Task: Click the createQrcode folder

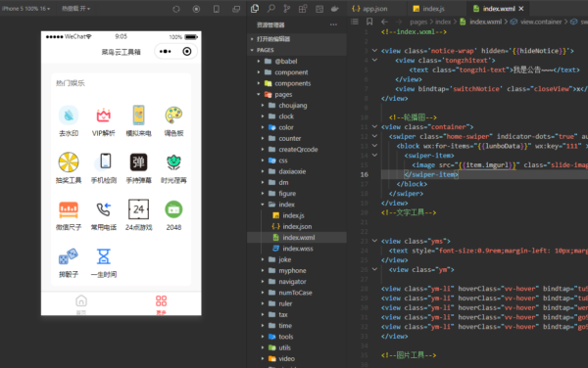Action: click(298, 150)
